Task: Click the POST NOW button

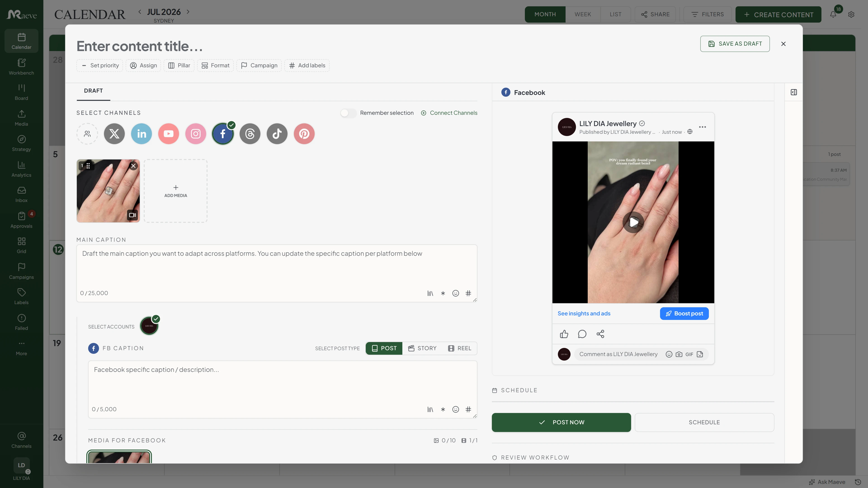Action: pyautogui.click(x=561, y=422)
